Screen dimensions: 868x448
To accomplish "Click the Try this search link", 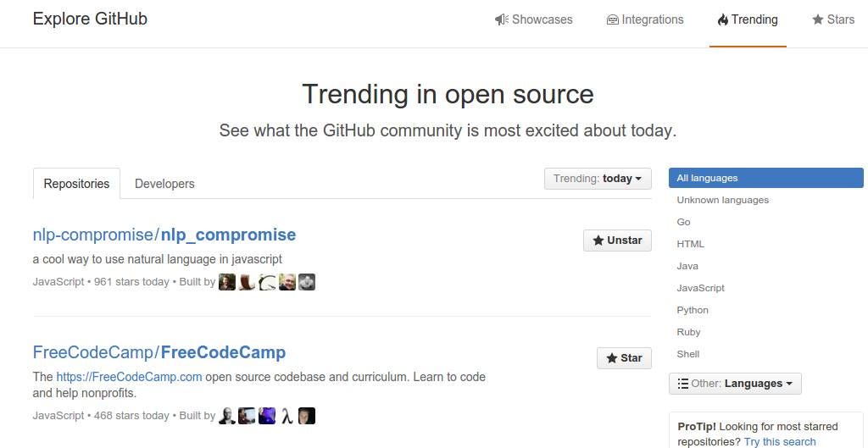I will tap(780, 442).
